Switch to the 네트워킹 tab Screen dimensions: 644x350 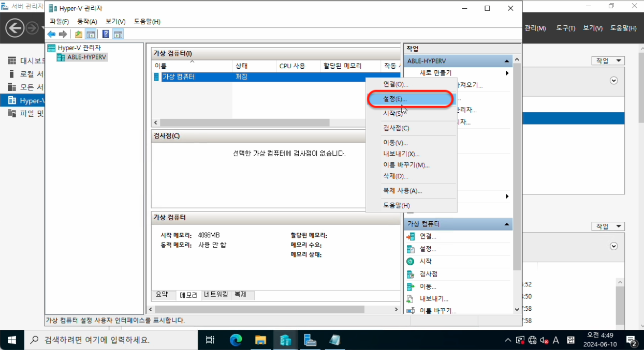(x=216, y=295)
